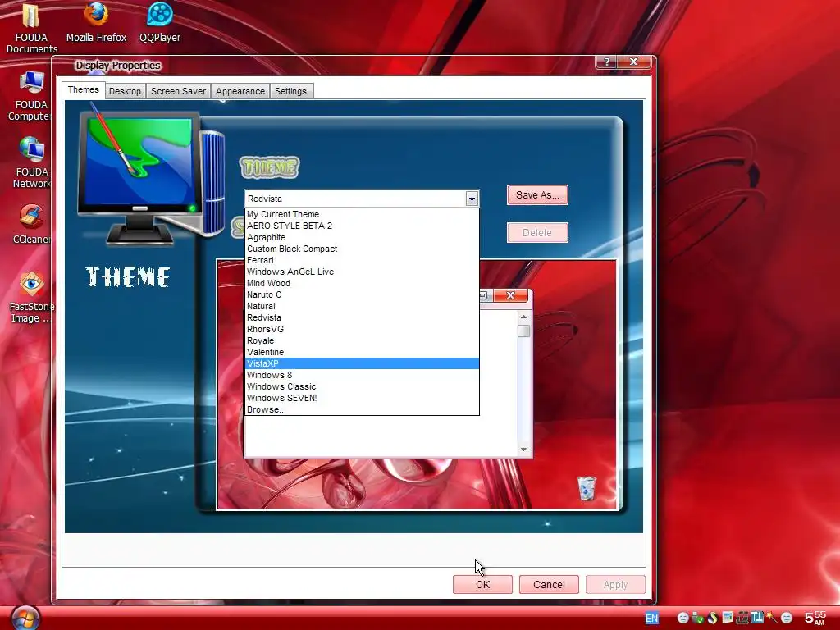Select Royale theme
This screenshot has height=630, width=840.
click(362, 340)
